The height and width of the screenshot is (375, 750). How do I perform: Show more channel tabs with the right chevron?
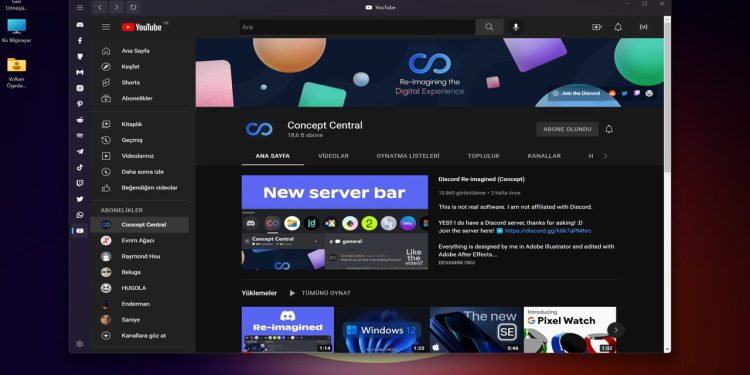click(605, 156)
